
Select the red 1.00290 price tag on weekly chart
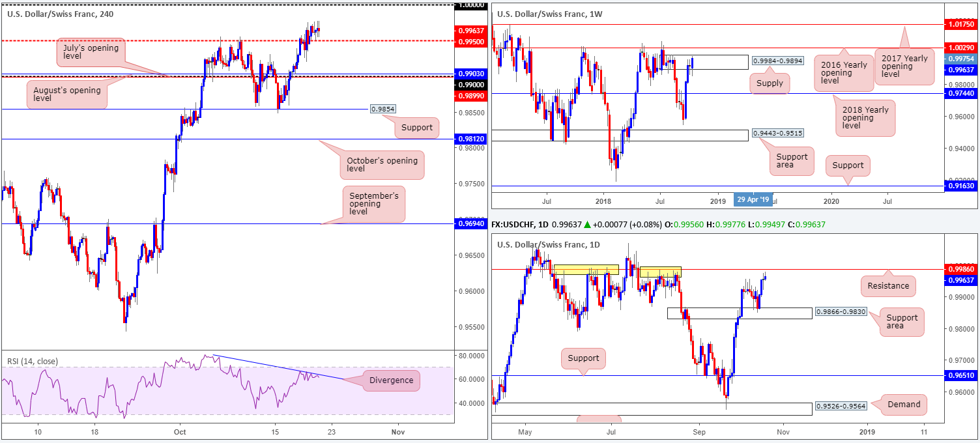962,48
